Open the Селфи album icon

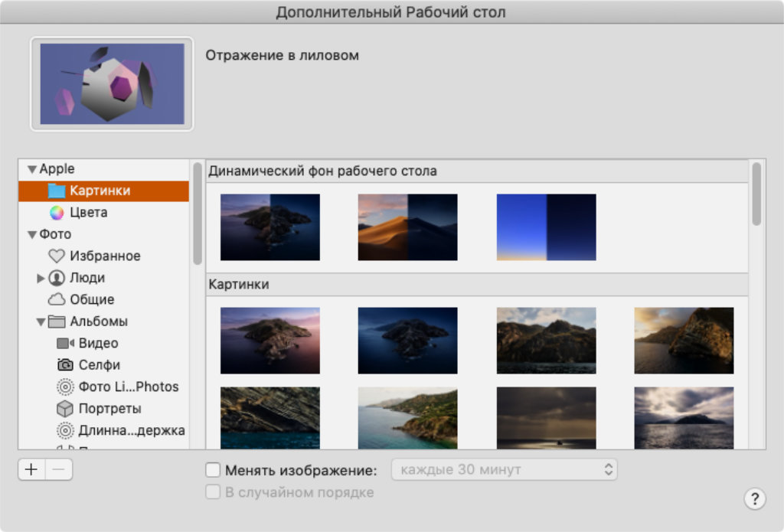[x=66, y=365]
